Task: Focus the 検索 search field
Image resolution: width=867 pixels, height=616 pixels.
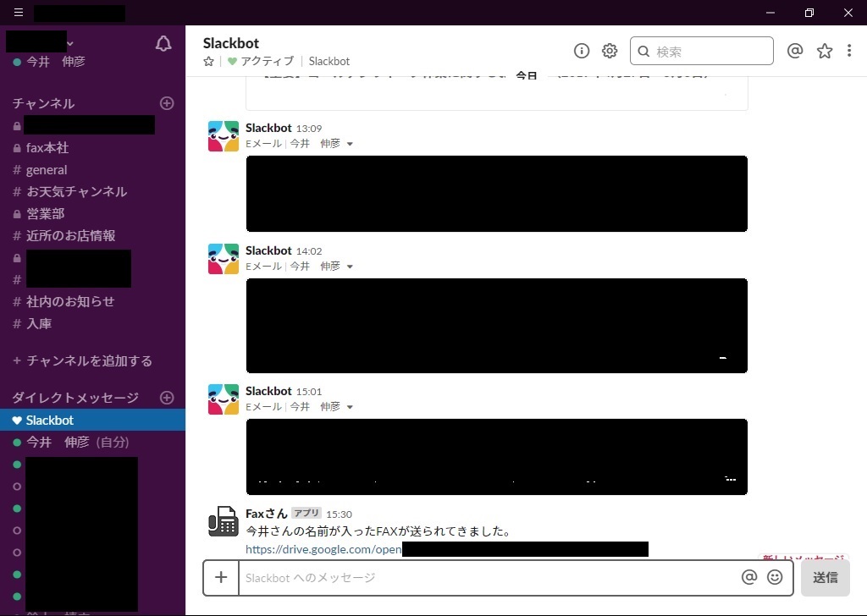Action: coord(702,51)
